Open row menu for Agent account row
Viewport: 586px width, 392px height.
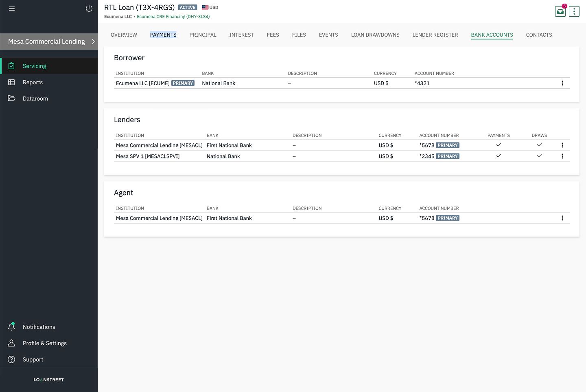tap(562, 218)
